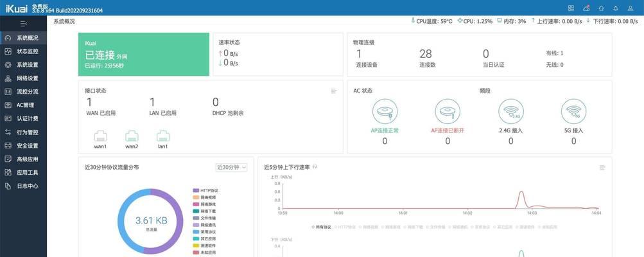This screenshot has height=257, width=644.
Task: Click the upload rate arrow icon
Action: 533,20
